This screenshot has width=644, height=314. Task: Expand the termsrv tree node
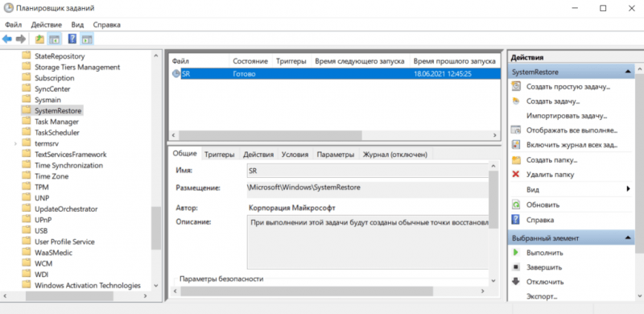[x=15, y=143]
